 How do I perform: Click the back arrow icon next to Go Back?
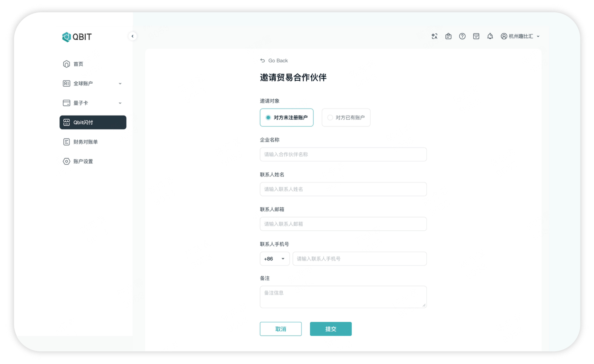tap(263, 61)
